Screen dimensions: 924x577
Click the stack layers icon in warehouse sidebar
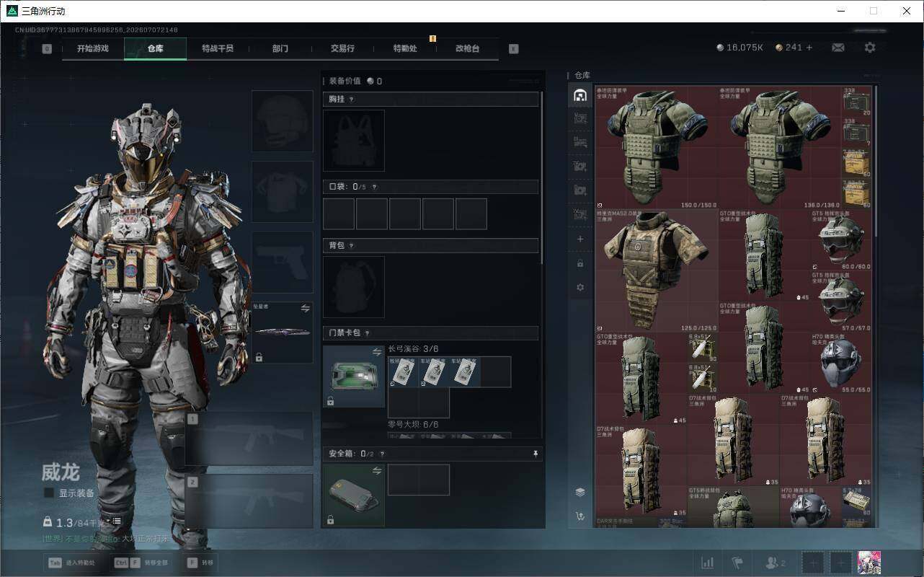[580, 492]
